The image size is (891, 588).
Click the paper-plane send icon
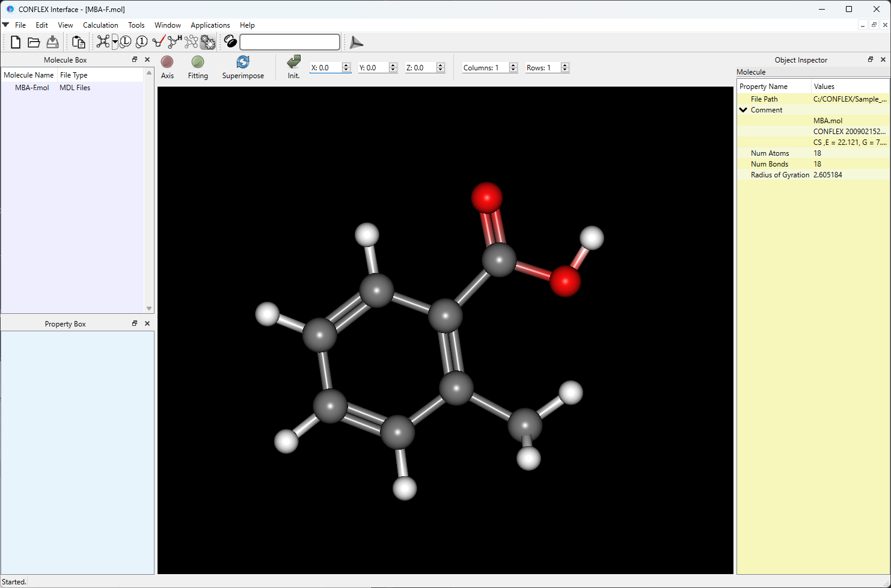(x=357, y=42)
